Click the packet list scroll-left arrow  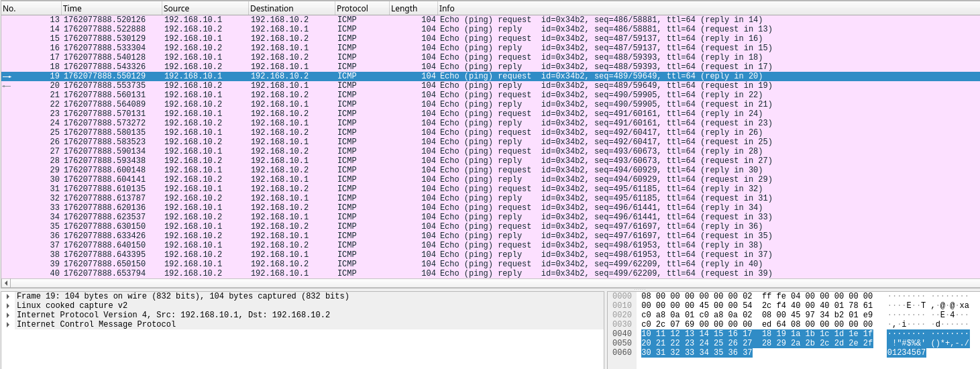(6, 283)
